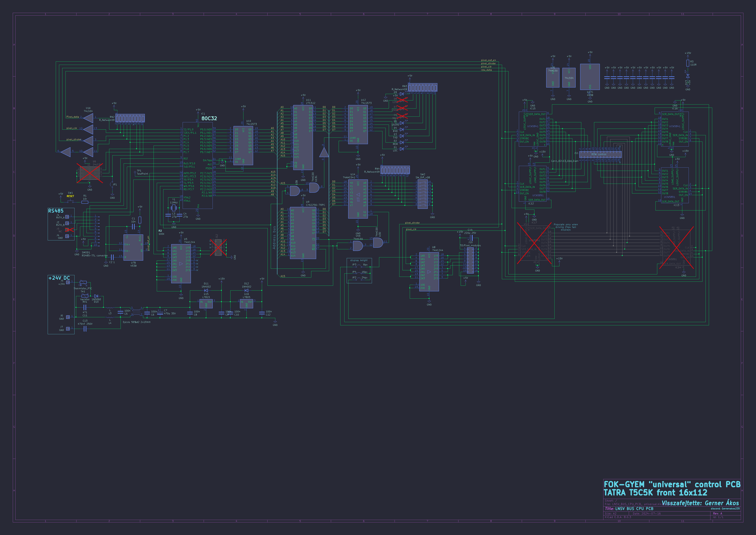The image size is (756, 535).
Task: Select the D10 1N5060 diode symbol
Action: [x=96, y=296]
